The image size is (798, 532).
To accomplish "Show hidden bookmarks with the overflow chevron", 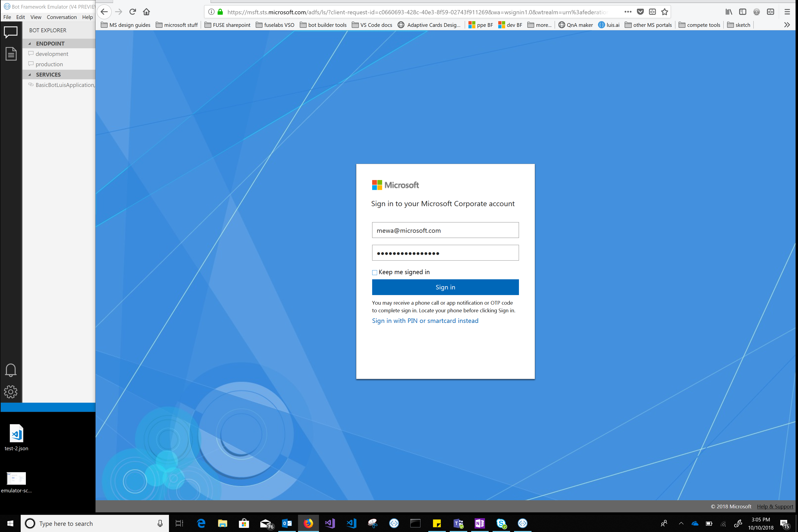I will point(787,25).
